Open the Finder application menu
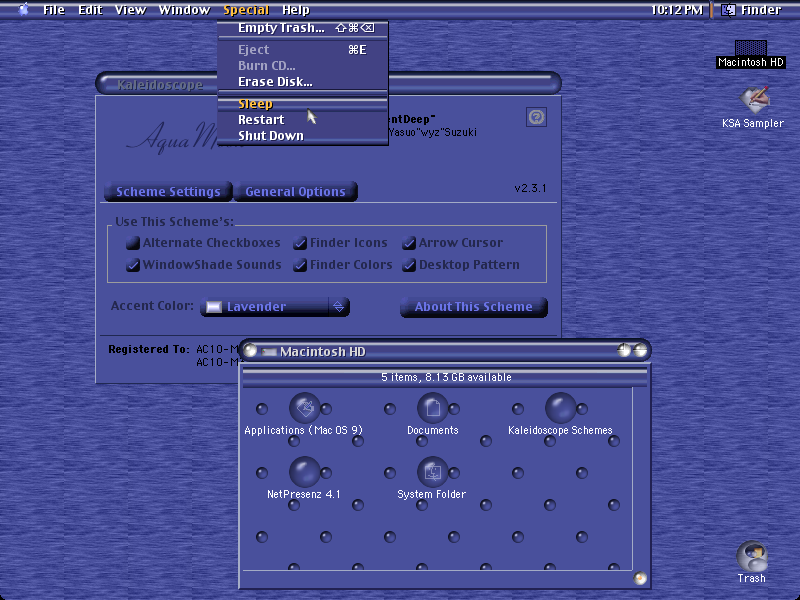Screen dimensions: 800x600 coord(751,10)
